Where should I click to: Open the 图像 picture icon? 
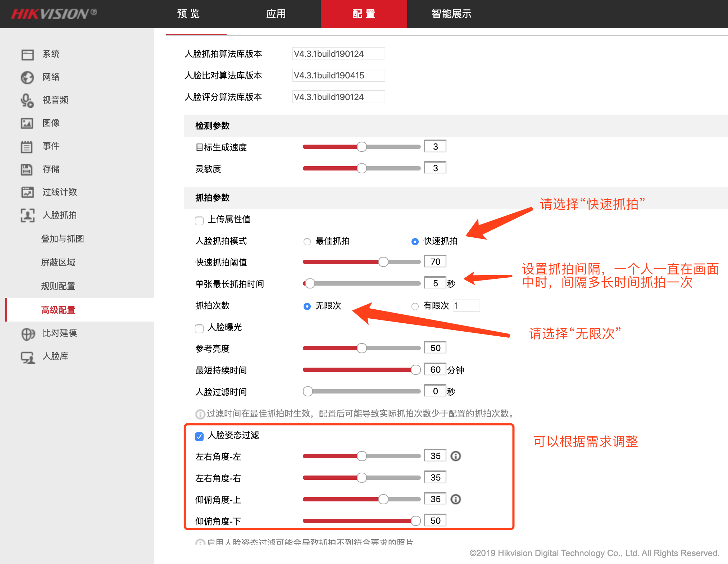pos(27,123)
